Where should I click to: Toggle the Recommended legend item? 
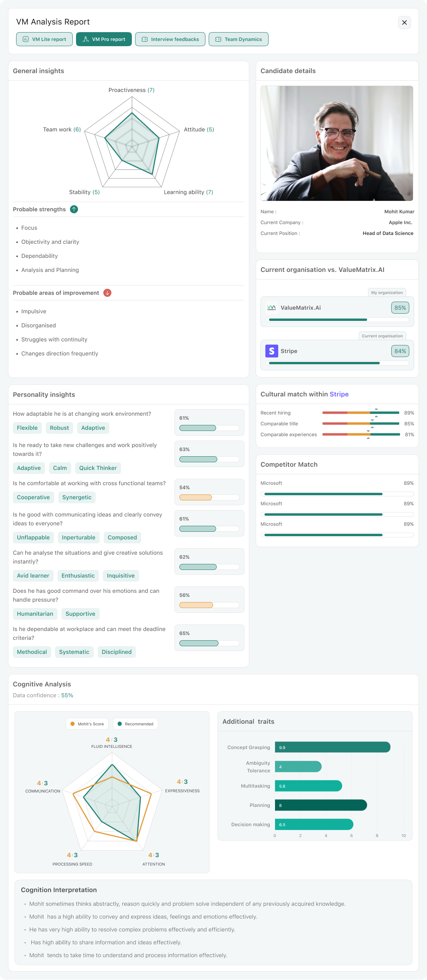pyautogui.click(x=135, y=724)
